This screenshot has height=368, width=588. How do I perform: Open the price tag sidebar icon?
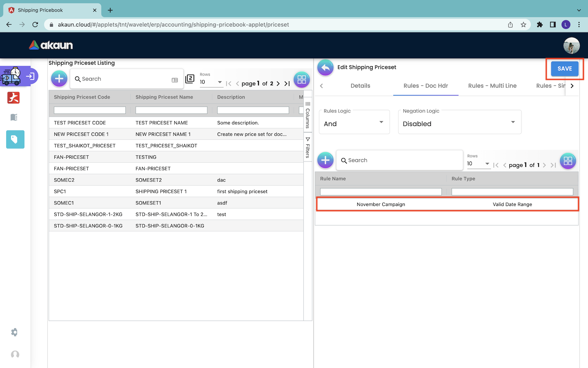15,139
